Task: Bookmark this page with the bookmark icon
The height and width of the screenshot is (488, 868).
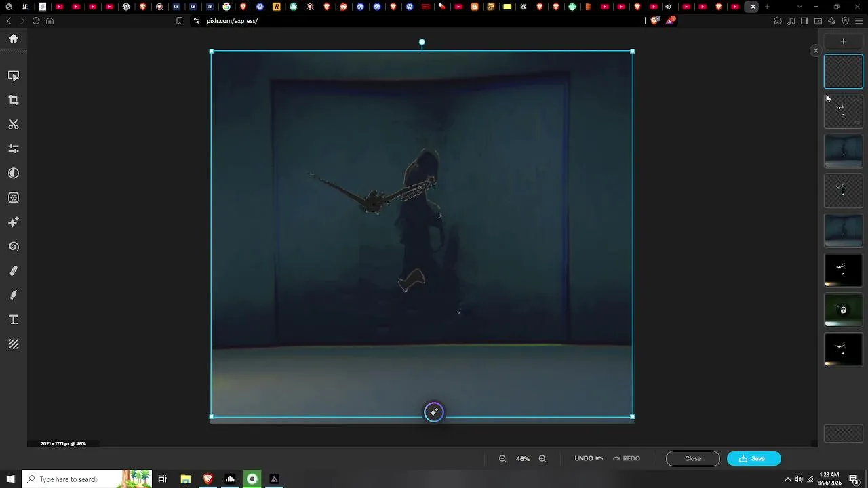Action: (x=179, y=21)
